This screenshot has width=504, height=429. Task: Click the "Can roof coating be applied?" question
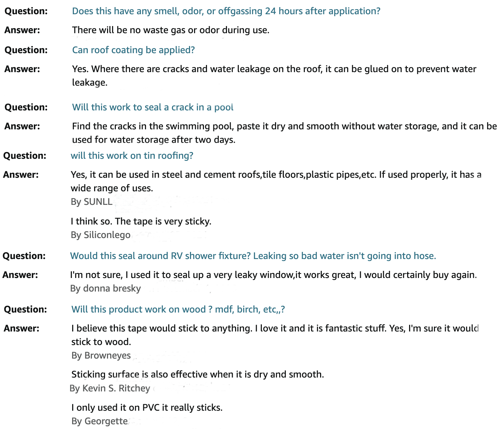[x=133, y=50]
